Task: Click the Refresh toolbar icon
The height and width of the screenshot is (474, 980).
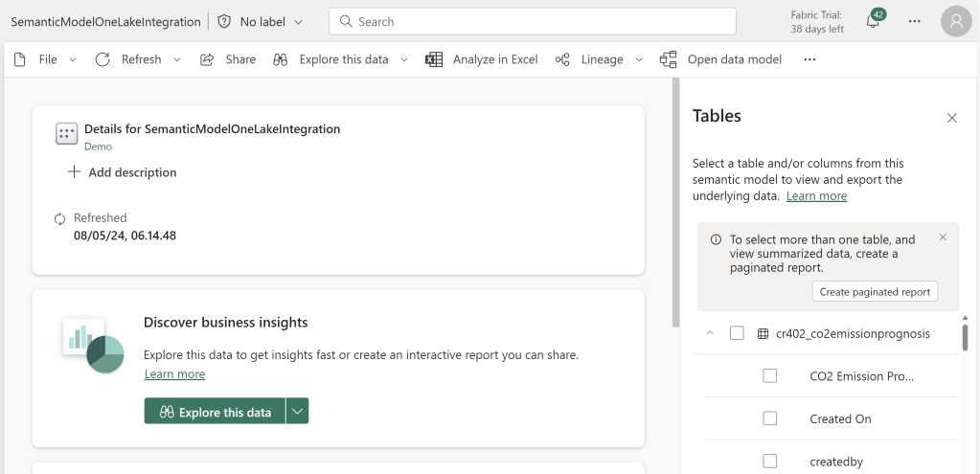Action: coord(103,59)
